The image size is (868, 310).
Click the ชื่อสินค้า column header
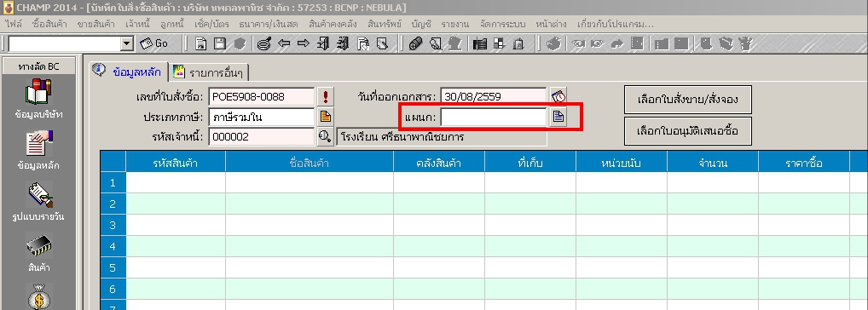[x=310, y=163]
